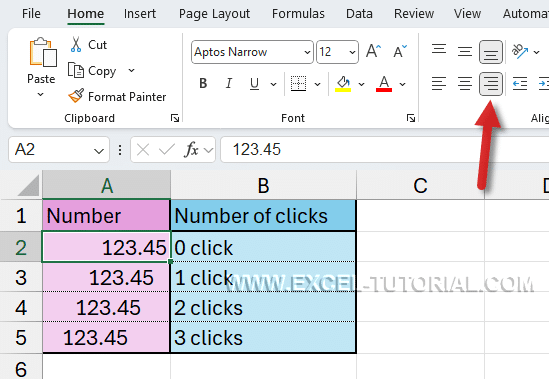The image size is (549, 379).
Task: Click the Orientation text rotation icon
Action: [x=520, y=51]
